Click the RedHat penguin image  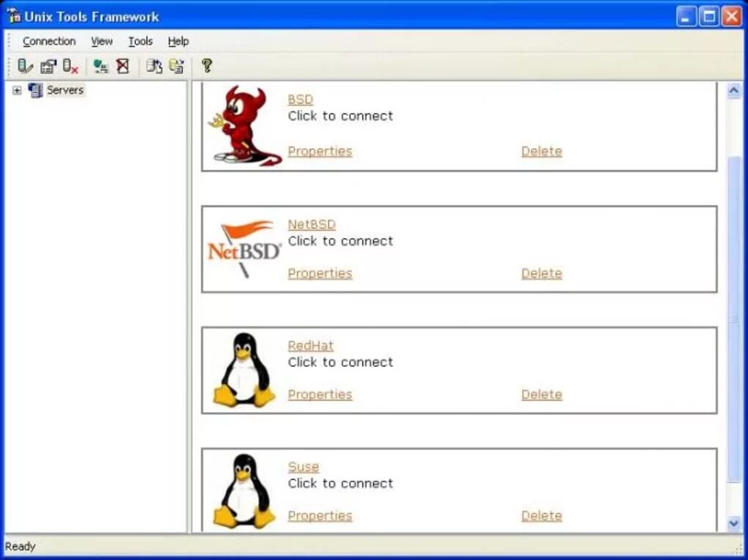[243, 370]
